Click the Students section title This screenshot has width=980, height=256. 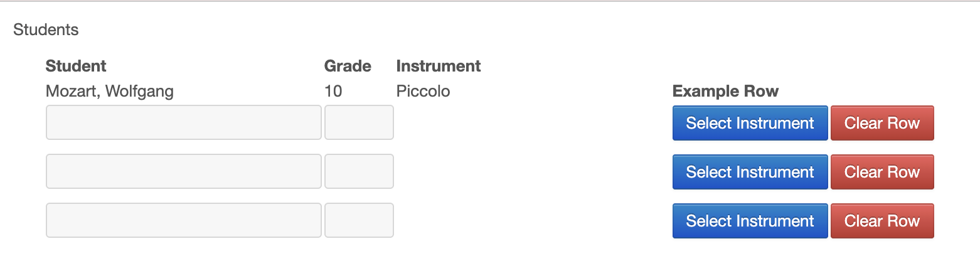(x=46, y=29)
